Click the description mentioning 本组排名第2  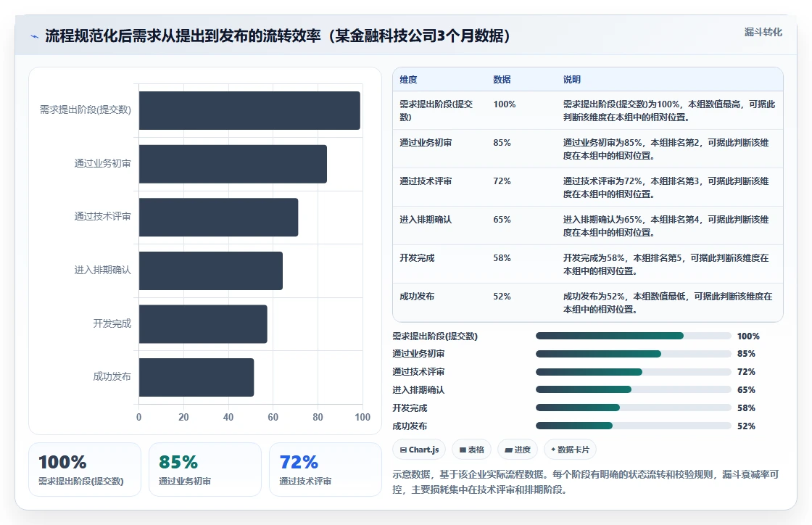(x=666, y=149)
